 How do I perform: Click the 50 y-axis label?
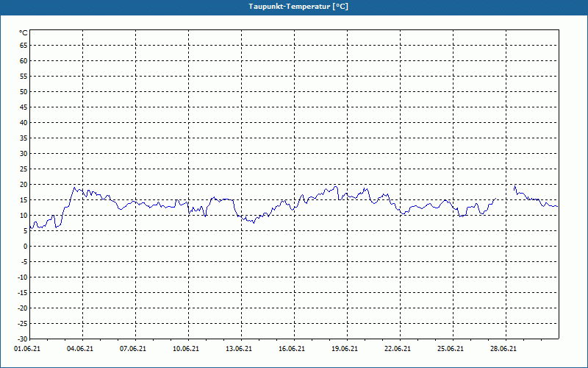(x=24, y=91)
